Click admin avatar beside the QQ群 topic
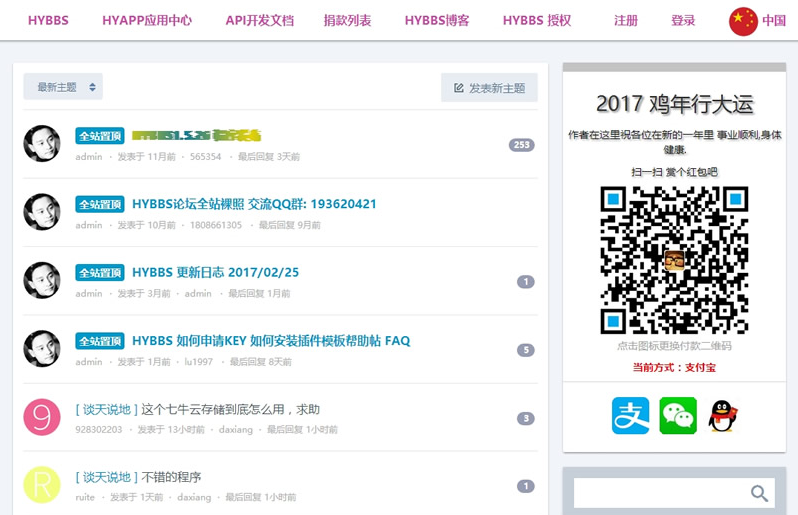Image resolution: width=798 pixels, height=515 pixels. (x=42, y=212)
